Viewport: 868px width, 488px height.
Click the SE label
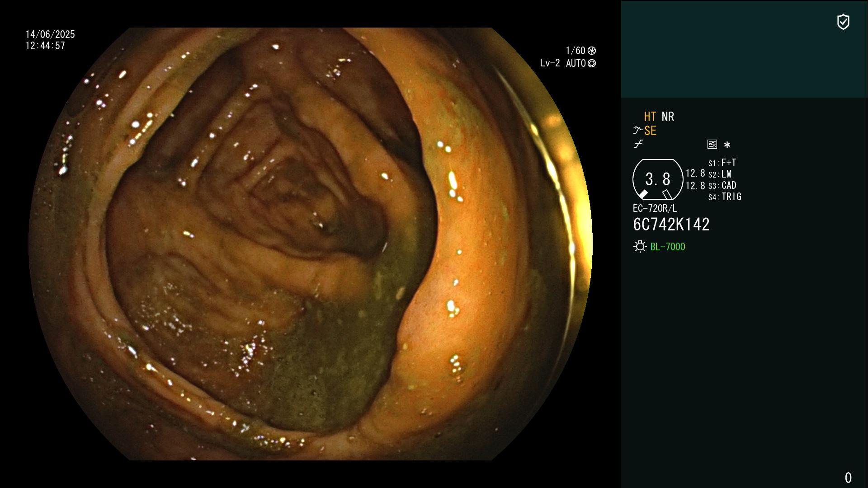click(x=650, y=131)
